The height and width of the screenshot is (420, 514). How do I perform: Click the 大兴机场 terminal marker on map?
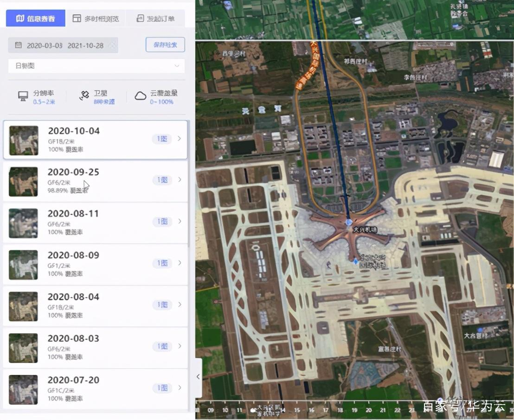tap(349, 223)
